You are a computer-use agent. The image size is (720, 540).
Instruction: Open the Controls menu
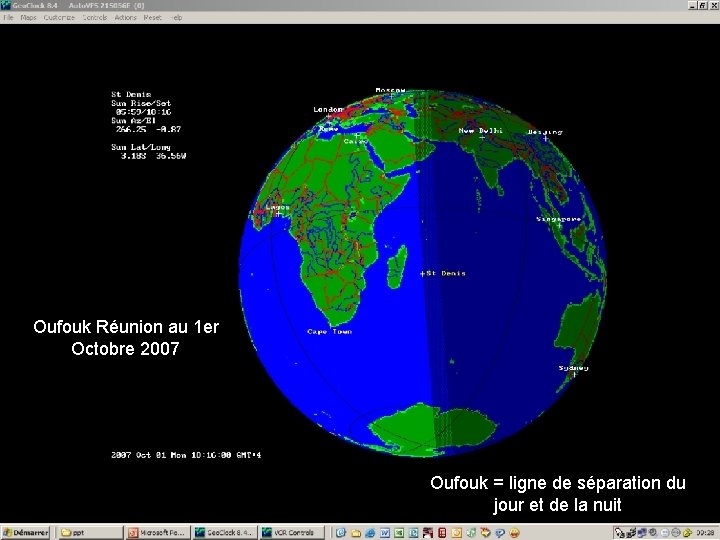(x=95, y=17)
